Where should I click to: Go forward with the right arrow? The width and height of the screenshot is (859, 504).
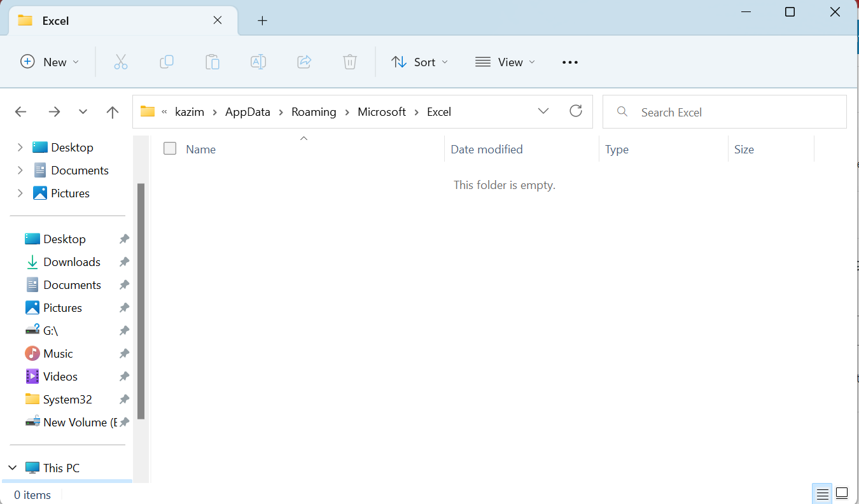click(x=54, y=112)
